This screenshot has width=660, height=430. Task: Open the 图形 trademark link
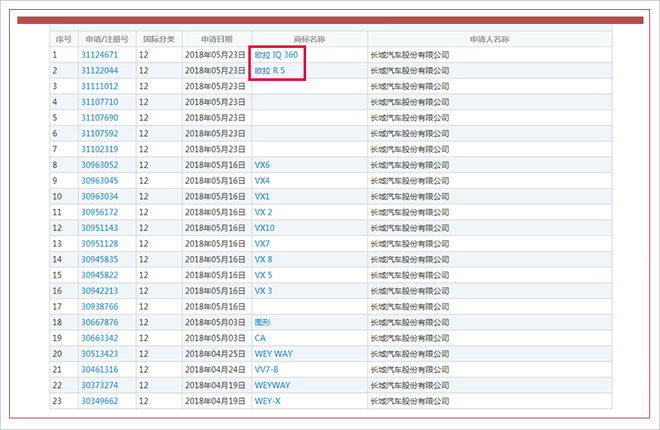click(263, 322)
